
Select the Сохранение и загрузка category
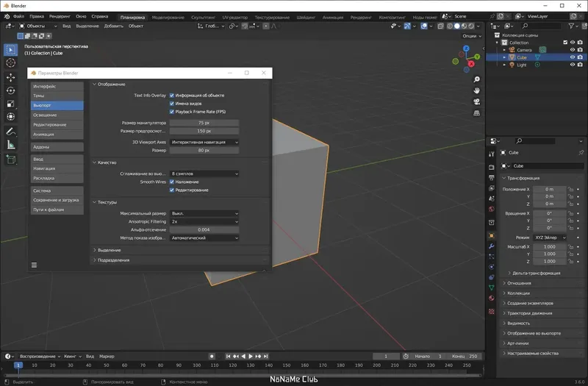point(57,200)
